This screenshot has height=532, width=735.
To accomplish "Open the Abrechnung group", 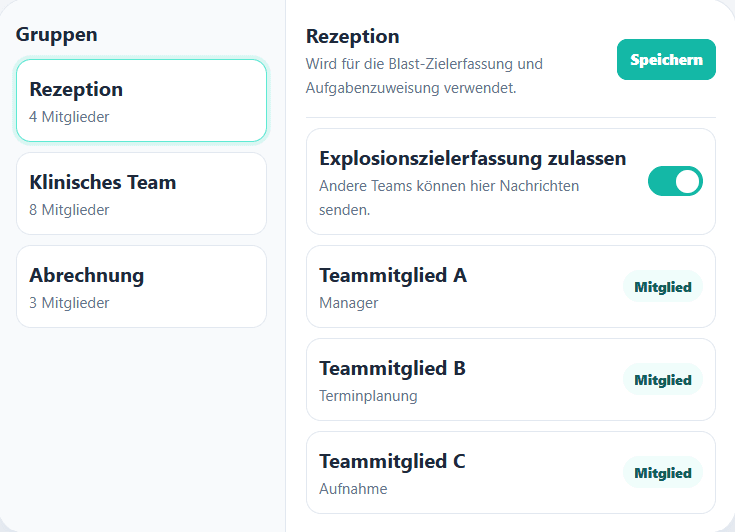I will (142, 286).
